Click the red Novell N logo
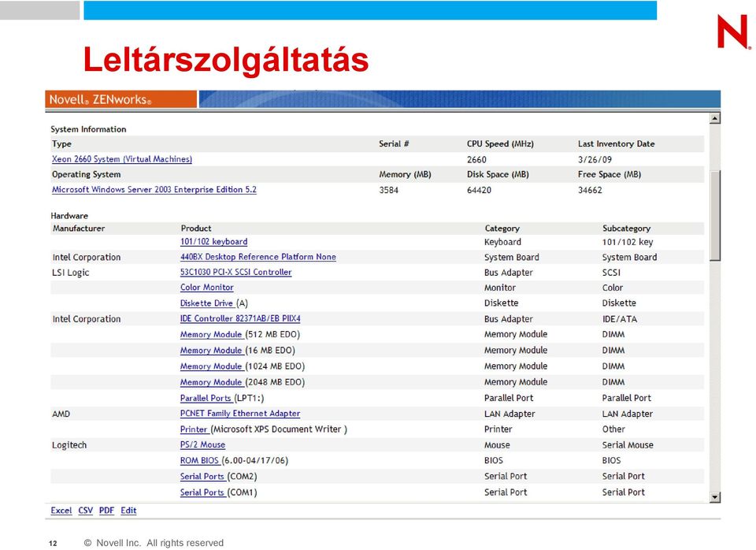 coord(734,32)
